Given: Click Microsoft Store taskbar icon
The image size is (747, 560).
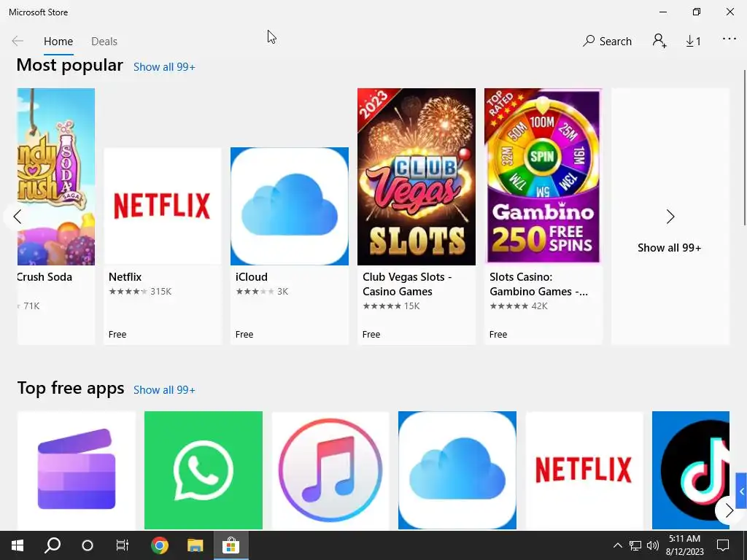Looking at the screenshot, I should point(231,545).
